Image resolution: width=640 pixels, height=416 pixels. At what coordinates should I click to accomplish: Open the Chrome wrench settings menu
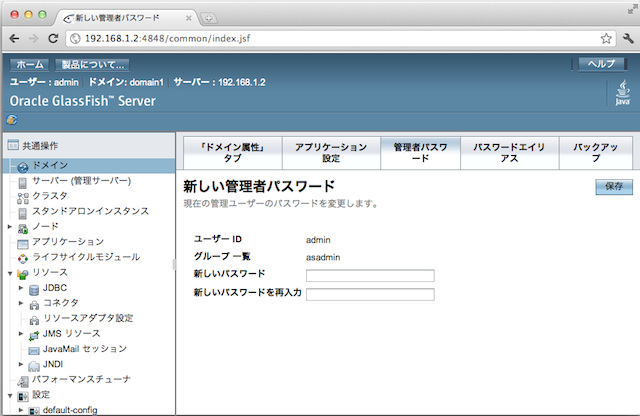pyautogui.click(x=626, y=39)
